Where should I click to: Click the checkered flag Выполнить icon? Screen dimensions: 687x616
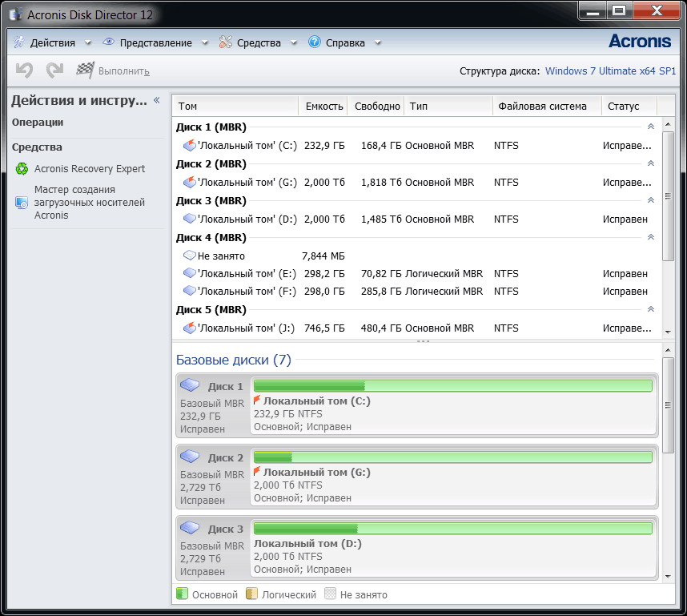(85, 70)
